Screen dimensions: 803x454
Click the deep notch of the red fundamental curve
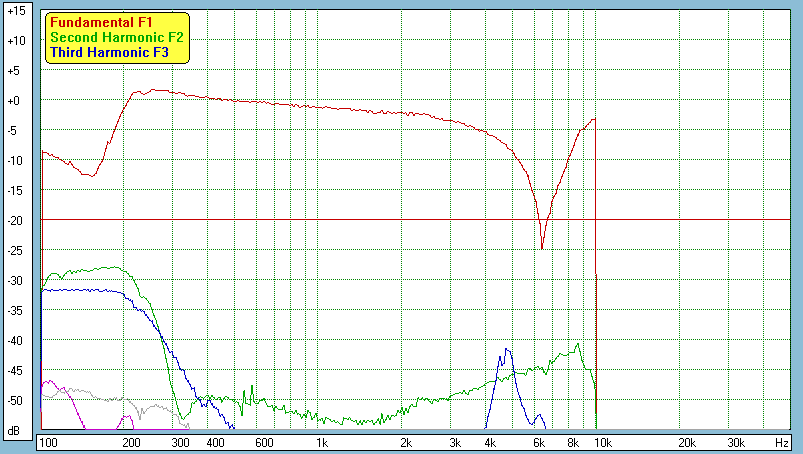pyautogui.click(x=542, y=246)
